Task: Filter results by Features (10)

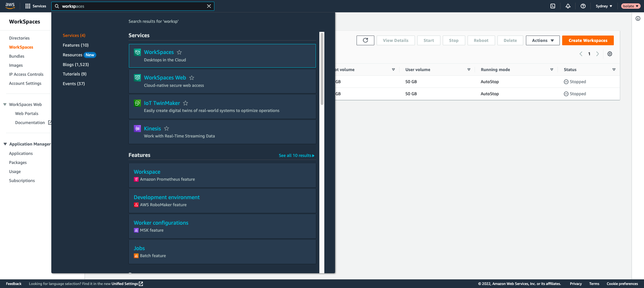Action: click(x=75, y=45)
